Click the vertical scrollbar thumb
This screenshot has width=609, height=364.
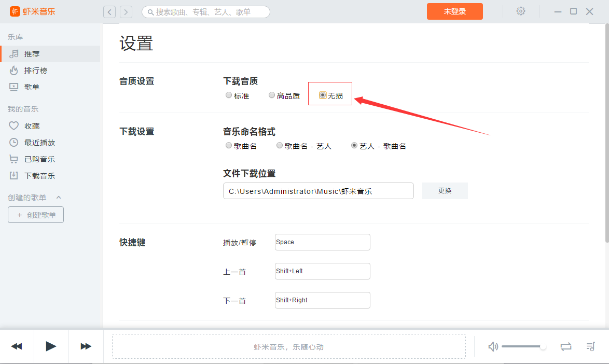tap(607, 133)
